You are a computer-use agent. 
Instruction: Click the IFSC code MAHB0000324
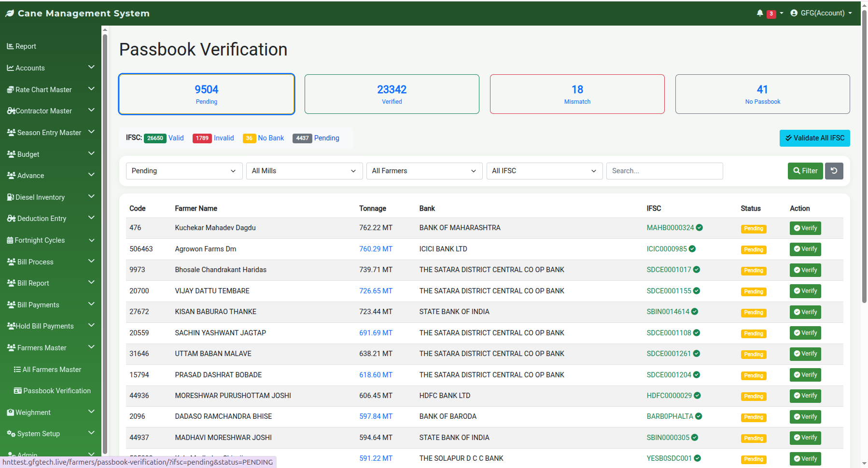tap(670, 228)
